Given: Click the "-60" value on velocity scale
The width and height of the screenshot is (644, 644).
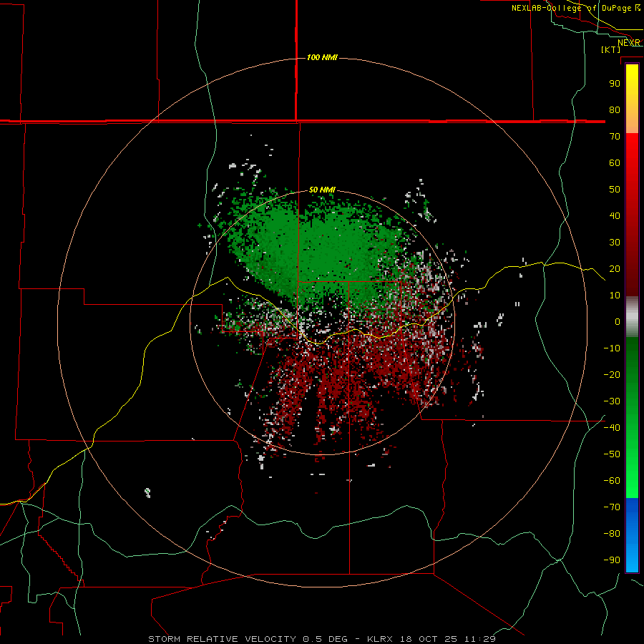Looking at the screenshot, I should point(612,481).
